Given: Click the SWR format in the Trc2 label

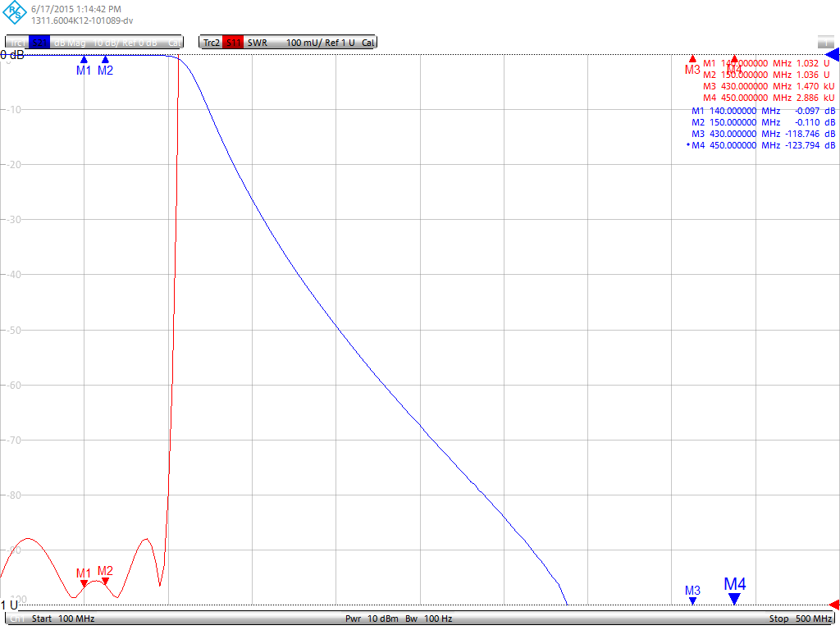Looking at the screenshot, I should tap(257, 43).
